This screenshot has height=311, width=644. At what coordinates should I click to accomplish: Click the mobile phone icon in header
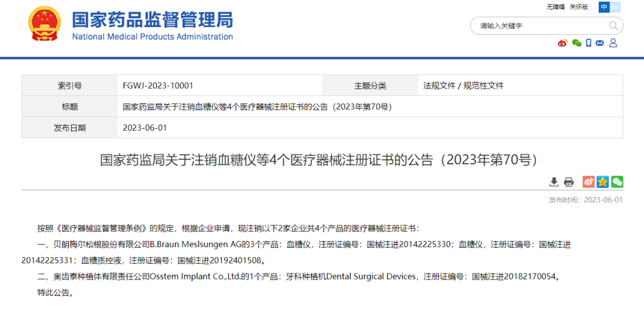click(588, 43)
